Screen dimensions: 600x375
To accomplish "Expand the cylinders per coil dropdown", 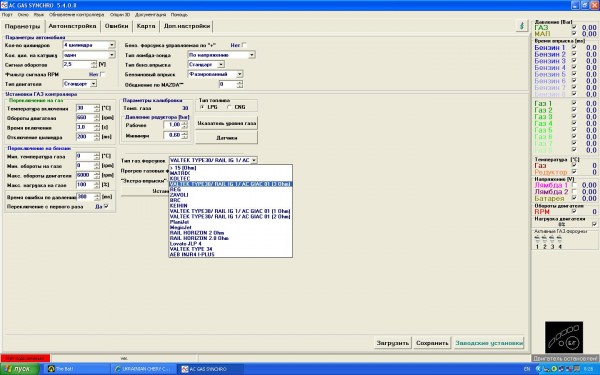I will click(x=111, y=55).
